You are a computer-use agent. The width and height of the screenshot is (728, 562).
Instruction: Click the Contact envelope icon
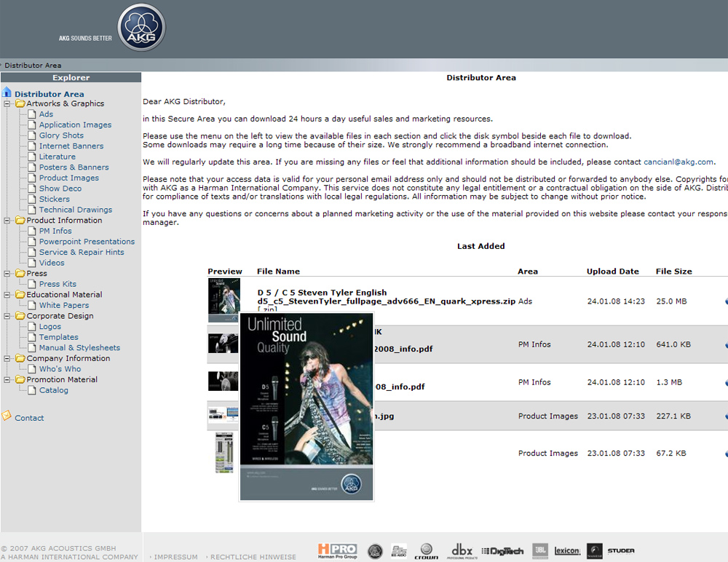[7, 416]
